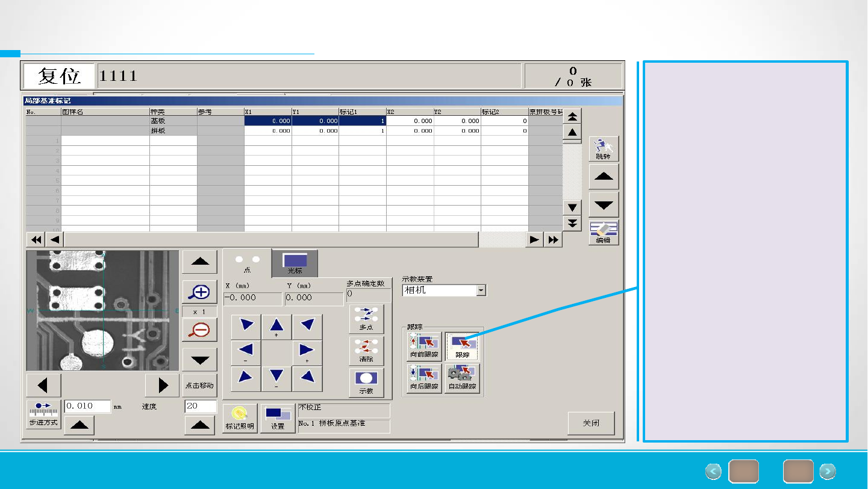Click the X- left jog arrow
The height and width of the screenshot is (489, 868).
246,353
